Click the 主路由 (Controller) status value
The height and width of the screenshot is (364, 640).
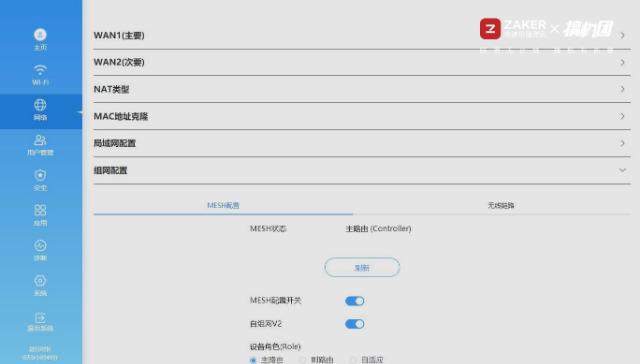378,229
